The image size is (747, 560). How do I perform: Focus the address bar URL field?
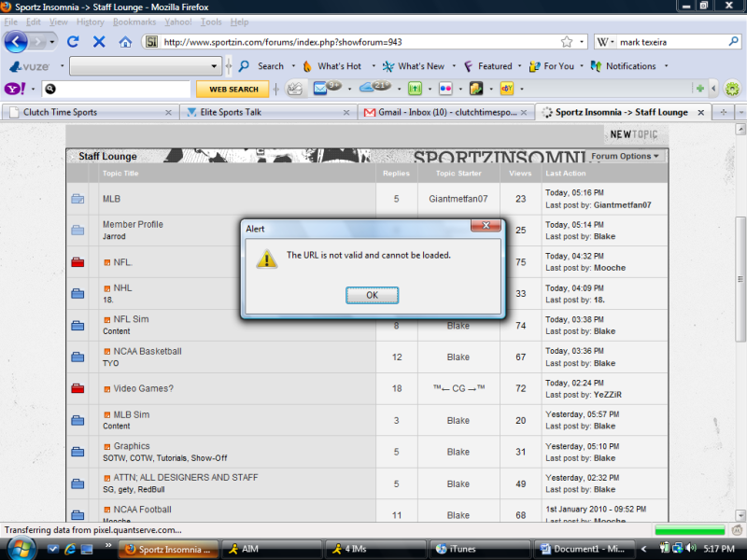pyautogui.click(x=360, y=42)
